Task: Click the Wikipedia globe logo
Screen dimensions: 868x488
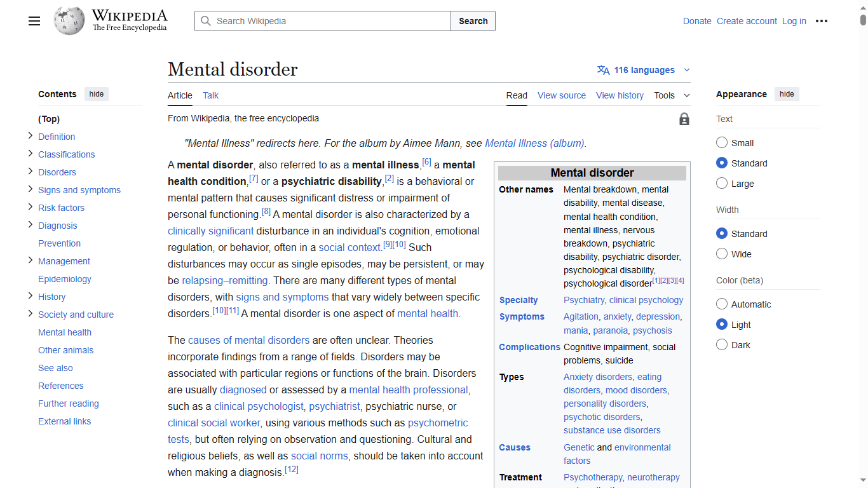Action: 69,21
